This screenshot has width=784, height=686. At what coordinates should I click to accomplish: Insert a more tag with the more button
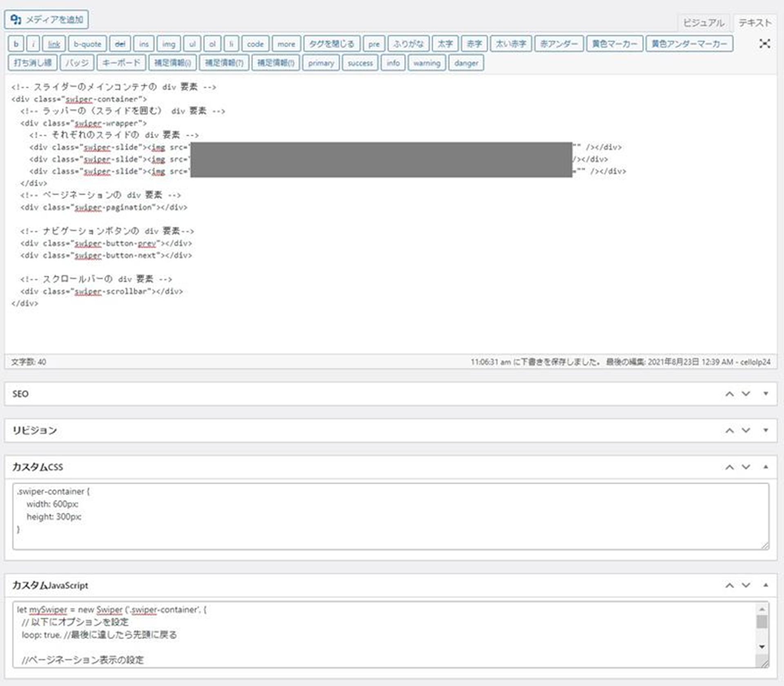point(286,44)
